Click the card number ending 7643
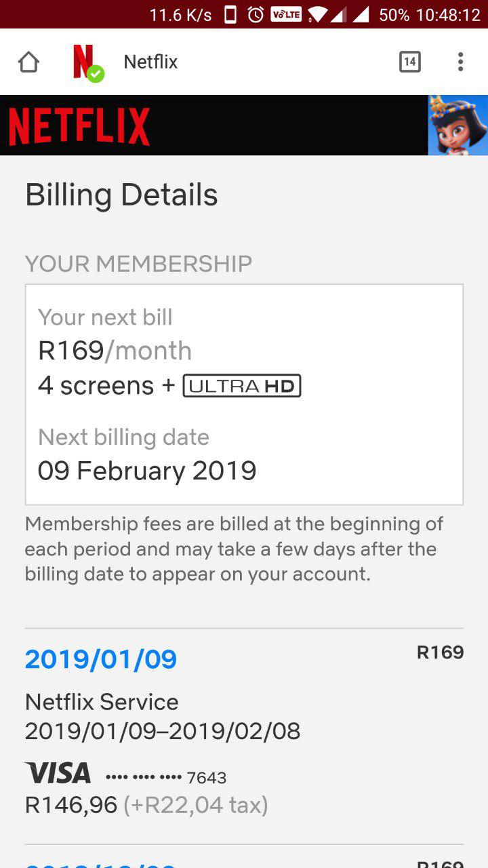The image size is (488, 868). pyautogui.click(x=166, y=777)
